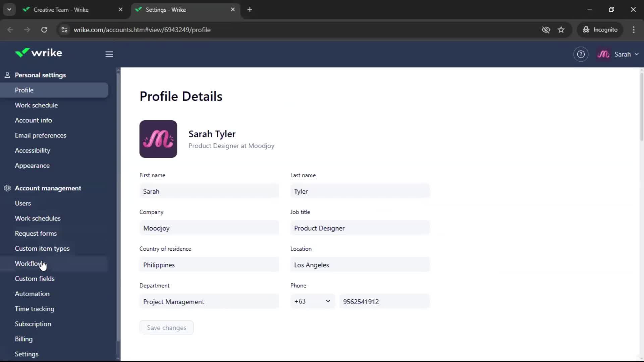Click the Last name field
This screenshot has height=362, width=644.
(360, 191)
